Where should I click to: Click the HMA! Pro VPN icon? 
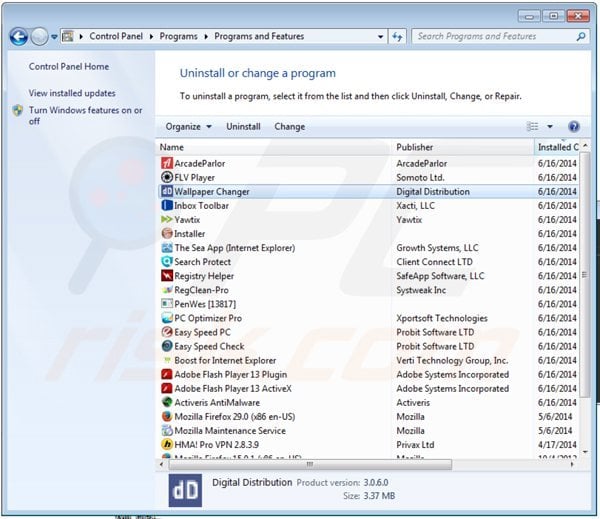click(x=167, y=444)
